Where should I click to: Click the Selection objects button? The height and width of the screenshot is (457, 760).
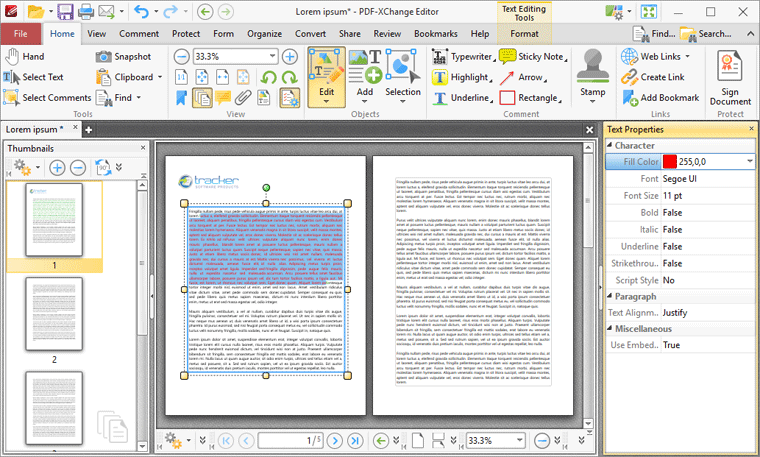click(403, 77)
